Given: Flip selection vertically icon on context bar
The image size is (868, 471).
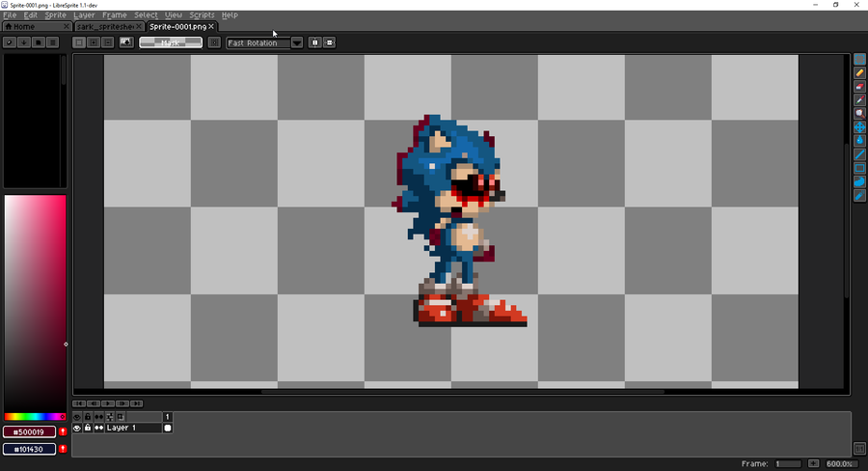Looking at the screenshot, I should (330, 42).
